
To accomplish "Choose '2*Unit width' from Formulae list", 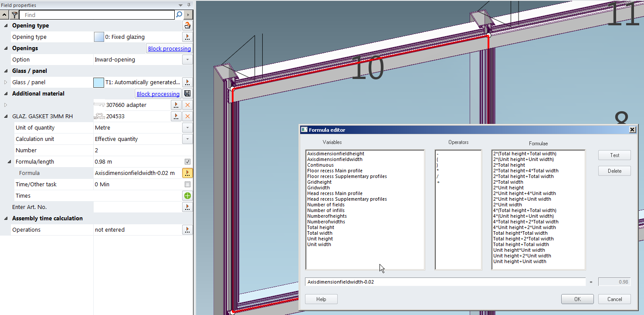I will point(507,205).
